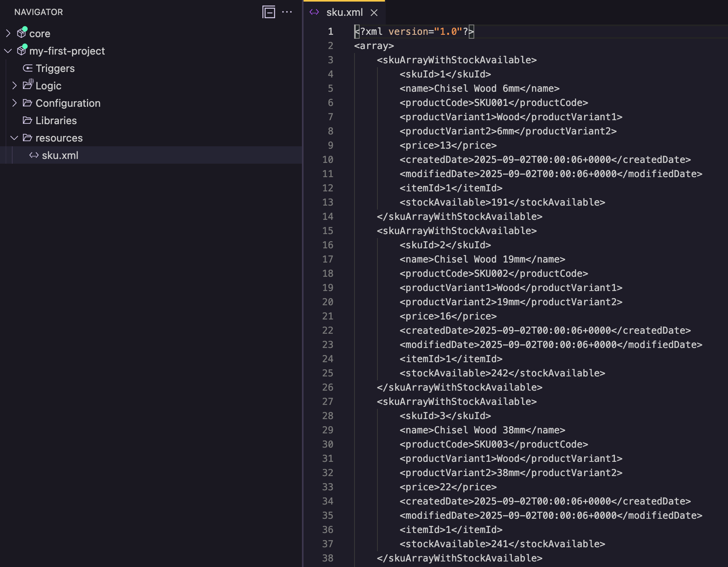Click the productVariant2 6mm line
Viewport: 728px width, 567px height.
pos(508,131)
